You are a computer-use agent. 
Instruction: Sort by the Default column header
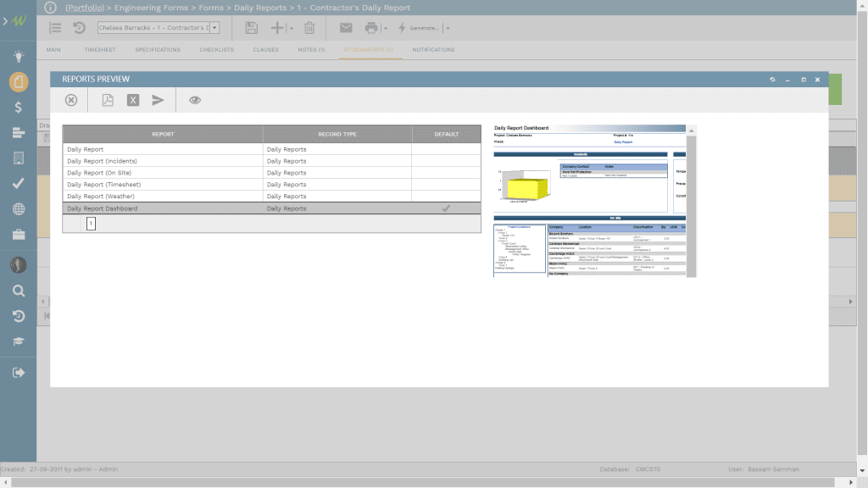click(446, 134)
